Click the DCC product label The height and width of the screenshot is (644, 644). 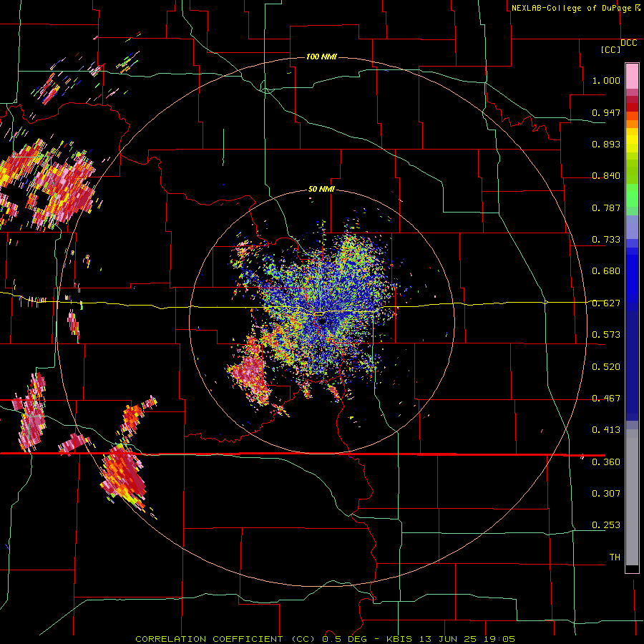(628, 43)
